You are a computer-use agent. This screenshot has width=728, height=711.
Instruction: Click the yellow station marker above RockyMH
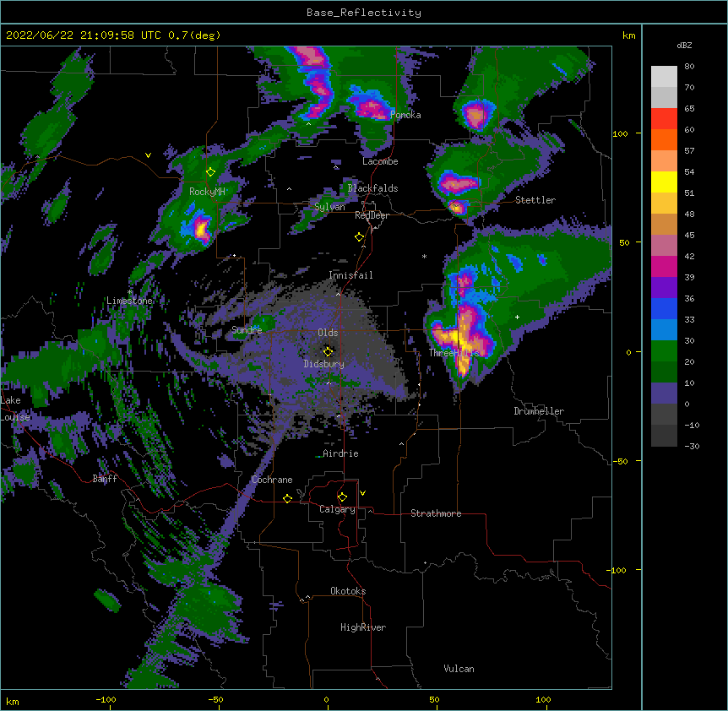(211, 172)
